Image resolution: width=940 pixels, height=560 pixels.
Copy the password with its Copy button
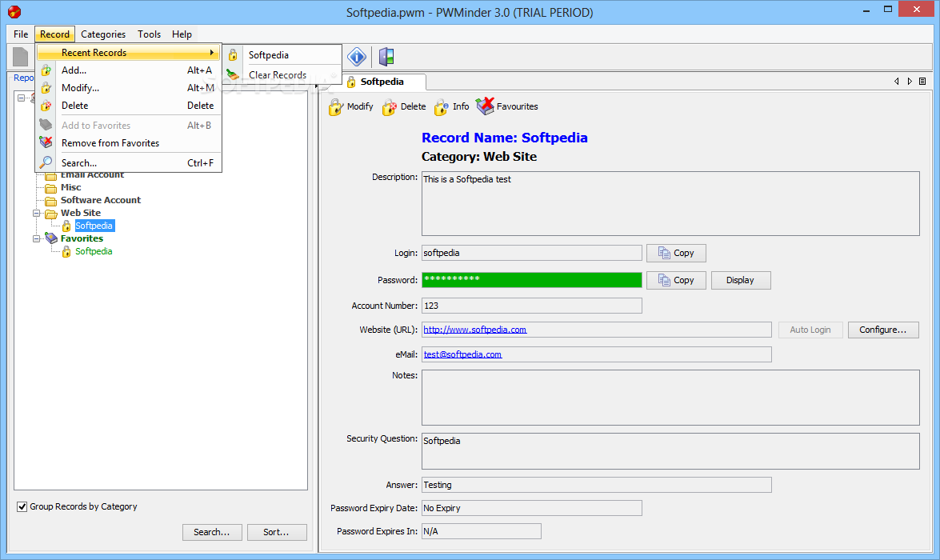[x=676, y=280]
